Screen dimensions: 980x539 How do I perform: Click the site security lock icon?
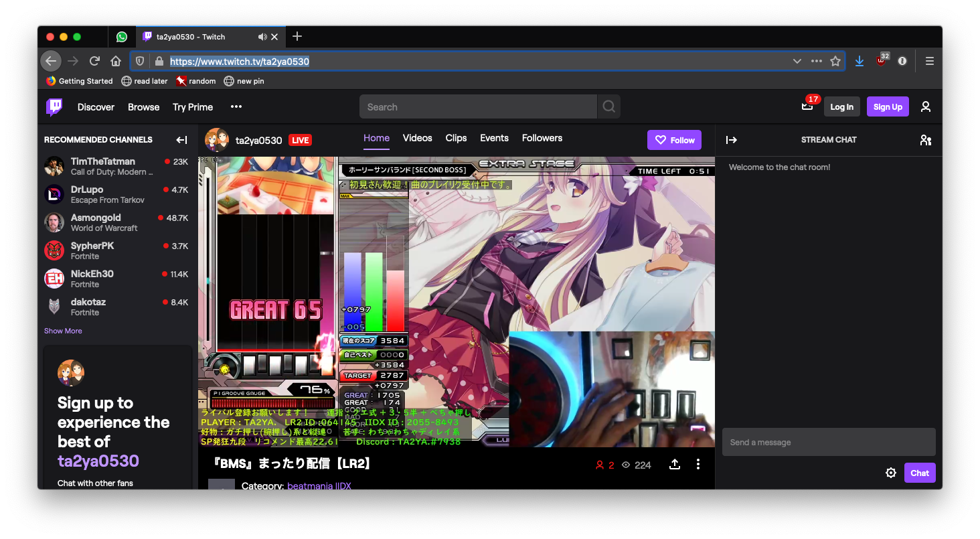tap(159, 61)
